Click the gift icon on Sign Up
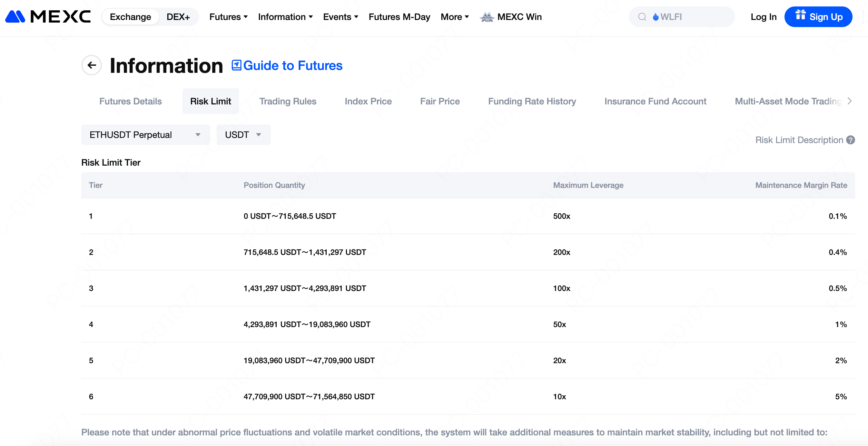The height and width of the screenshot is (446, 868). [801, 15]
